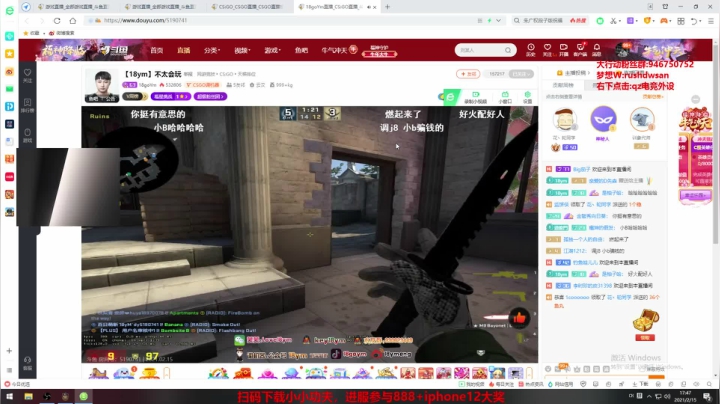Click the green browser icon in taskbar
Viewport: 720px width, 404px height.
point(84,397)
